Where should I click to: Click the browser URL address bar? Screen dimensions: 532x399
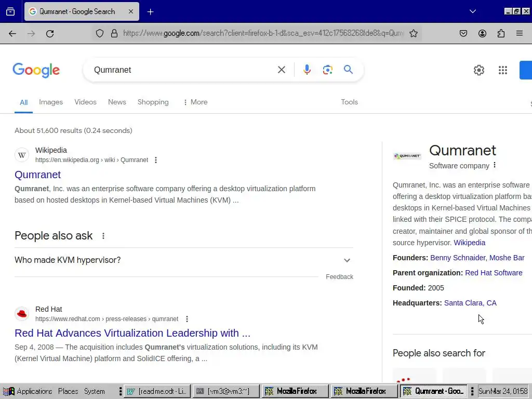[x=263, y=33]
